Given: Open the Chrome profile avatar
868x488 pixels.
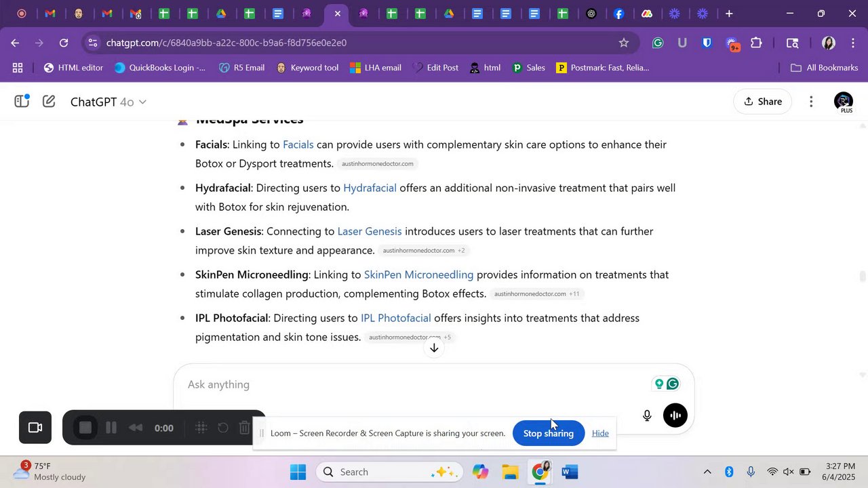Looking at the screenshot, I should tap(829, 43).
